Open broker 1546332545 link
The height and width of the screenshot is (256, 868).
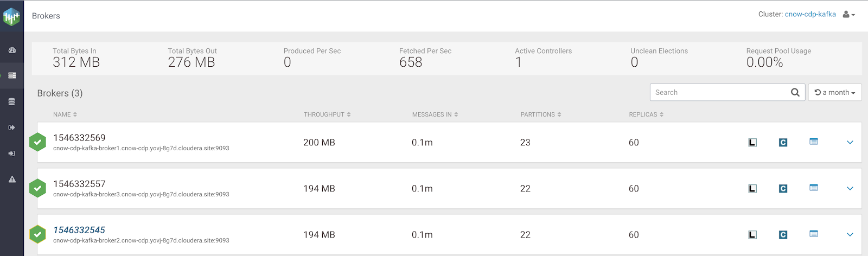click(x=79, y=230)
